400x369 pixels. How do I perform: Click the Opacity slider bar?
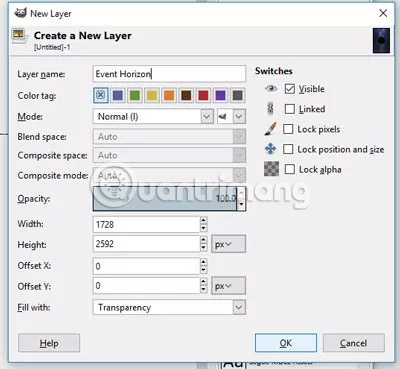[x=164, y=199]
